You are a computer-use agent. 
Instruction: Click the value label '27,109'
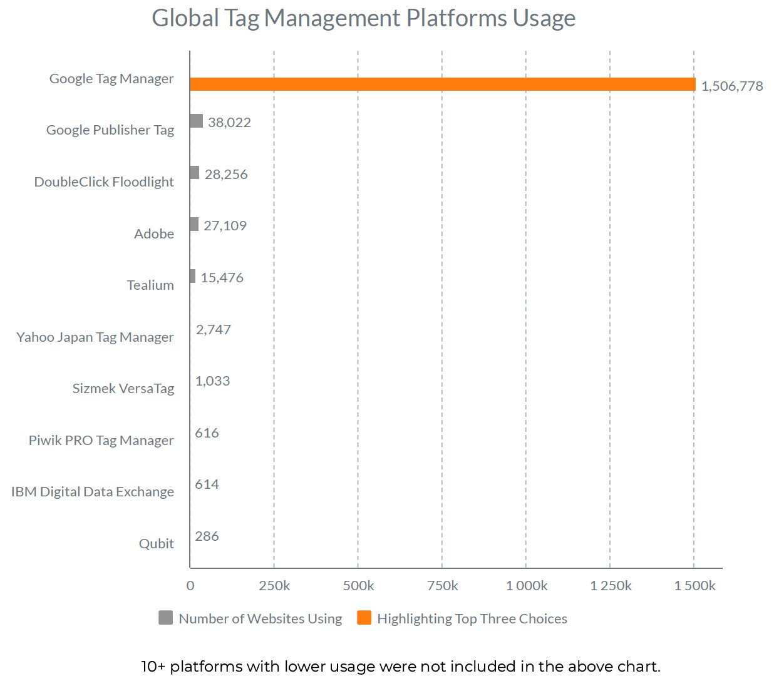pos(225,226)
